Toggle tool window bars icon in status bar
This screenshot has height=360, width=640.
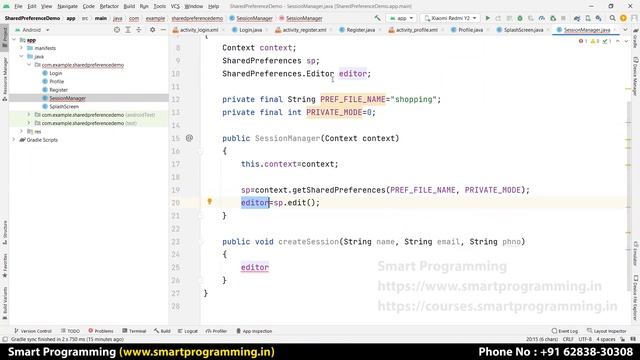[x=4, y=339]
